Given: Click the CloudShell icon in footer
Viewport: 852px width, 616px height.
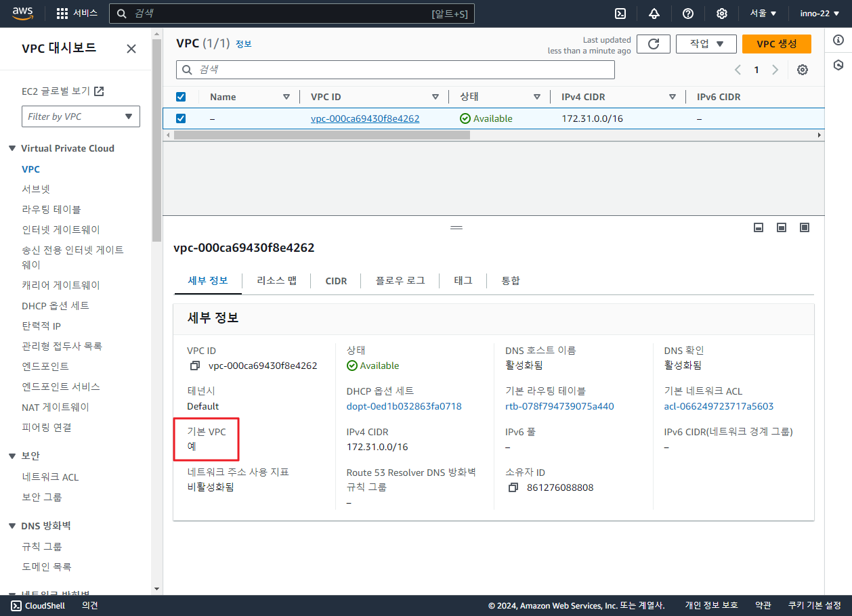Looking at the screenshot, I should click(16, 606).
